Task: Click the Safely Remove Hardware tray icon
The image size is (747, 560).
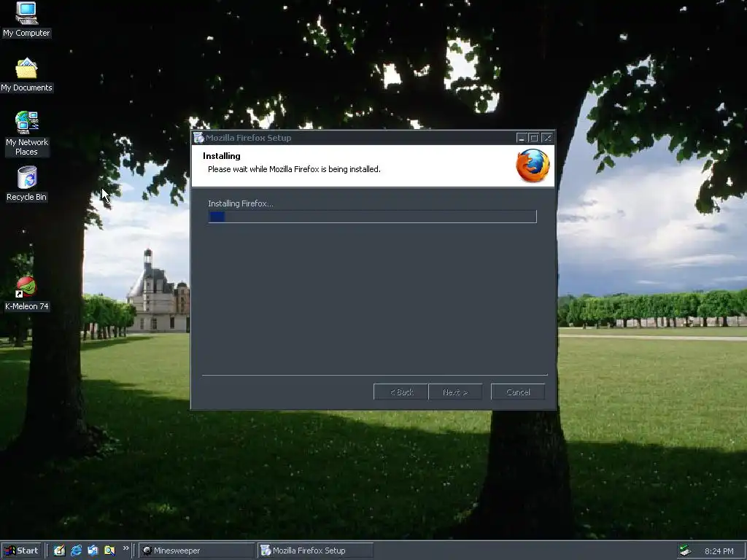Action: [685, 551]
